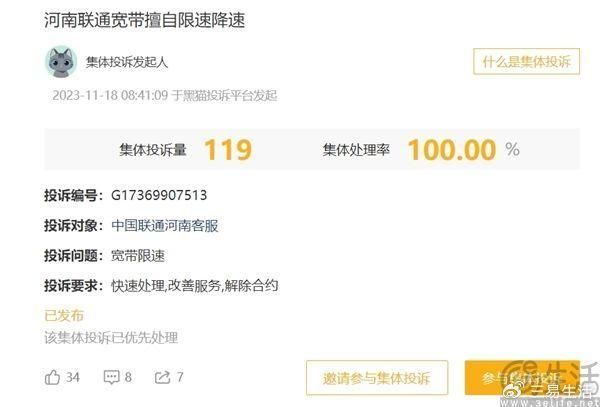Click the 快速处理,改善服务,解除合约 requirement text
This screenshot has width=600, height=407.
[195, 286]
